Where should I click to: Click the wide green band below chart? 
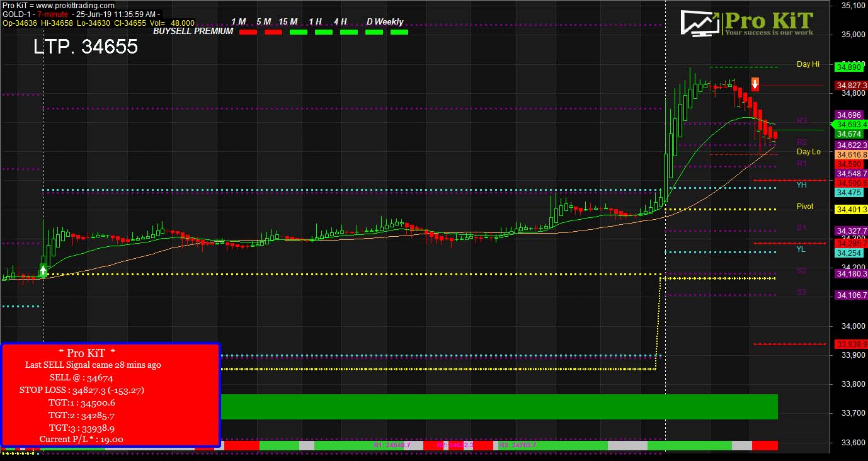pyautogui.click(x=499, y=407)
